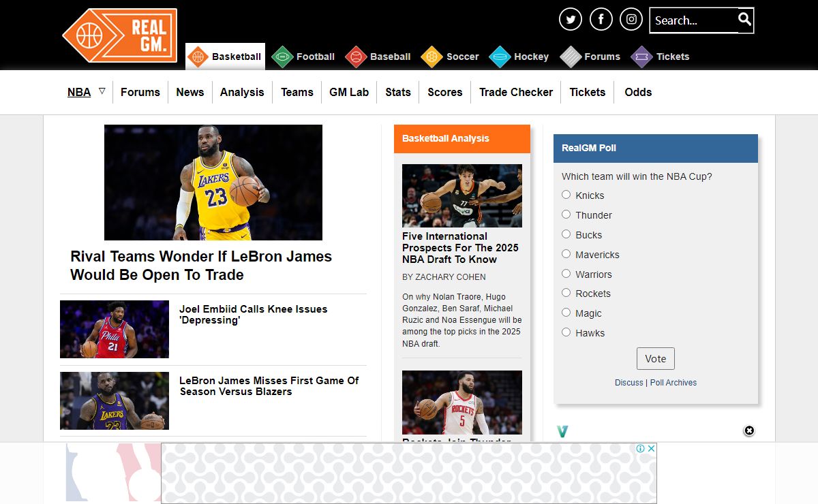Open the Rockets player number 5 thumbnail

coord(462,403)
